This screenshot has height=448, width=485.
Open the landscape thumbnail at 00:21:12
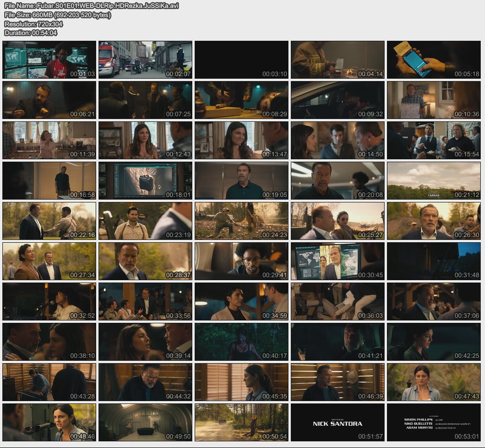click(434, 181)
